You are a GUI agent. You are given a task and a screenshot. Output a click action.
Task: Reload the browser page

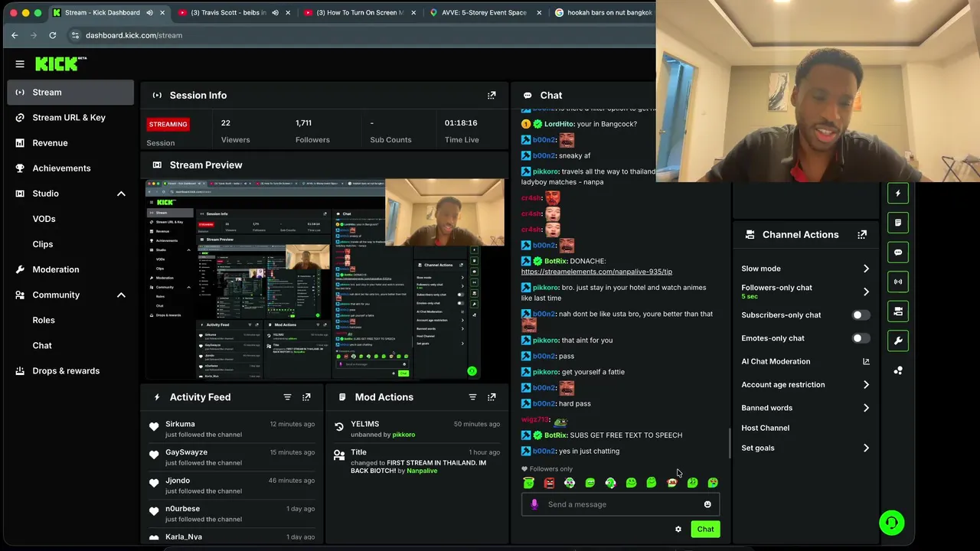[52, 35]
